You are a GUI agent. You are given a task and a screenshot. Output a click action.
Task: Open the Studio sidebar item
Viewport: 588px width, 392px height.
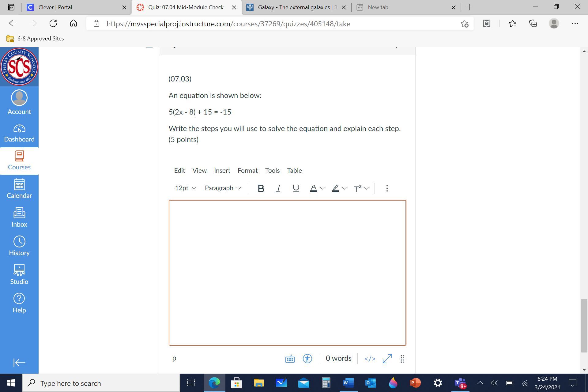(19, 274)
